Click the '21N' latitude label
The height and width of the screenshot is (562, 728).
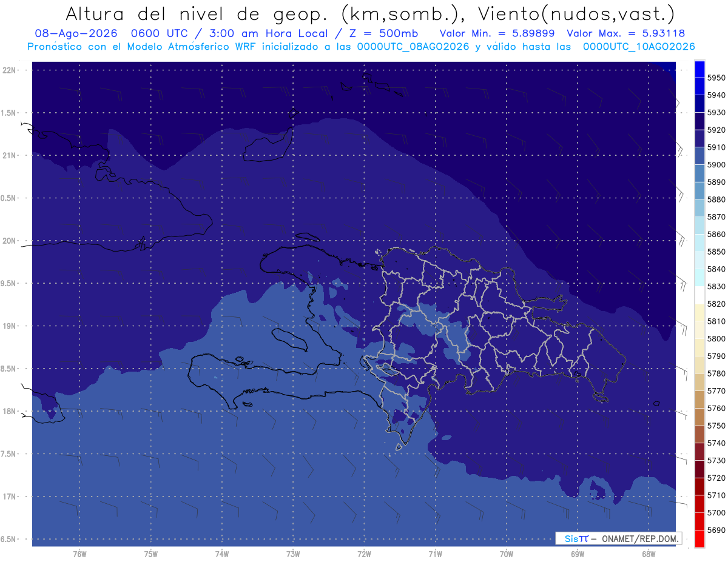(9, 155)
